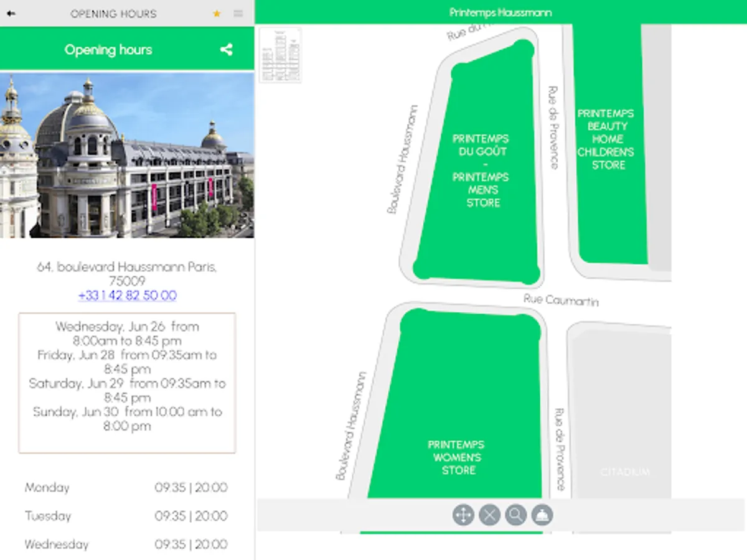Click the address '64, boulevard Haussmann Paris'
This screenshot has height=560, width=747.
127,274
